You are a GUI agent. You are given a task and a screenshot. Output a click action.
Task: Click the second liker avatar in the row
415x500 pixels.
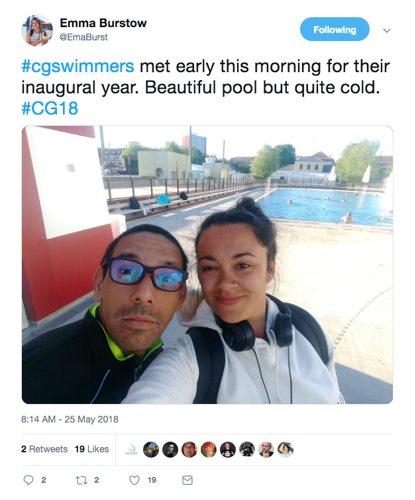151,450
